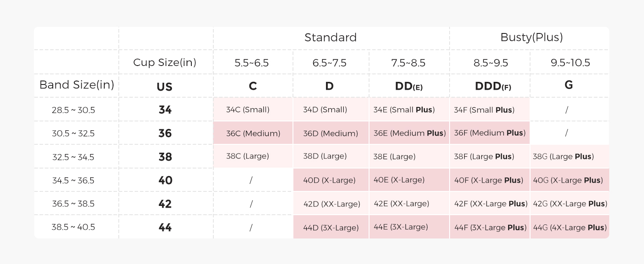The image size is (644, 264).
Task: Select the 40F (X-Large Plus) cell
Action: tap(489, 180)
